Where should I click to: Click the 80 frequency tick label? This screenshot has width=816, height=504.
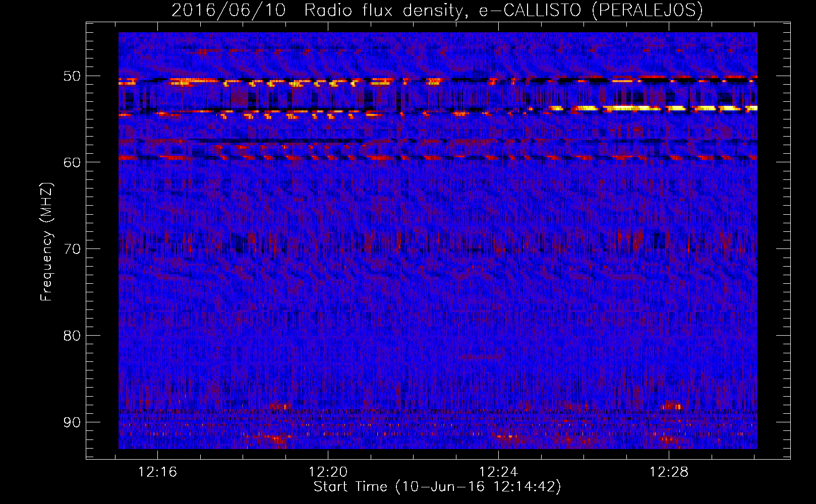(72, 336)
